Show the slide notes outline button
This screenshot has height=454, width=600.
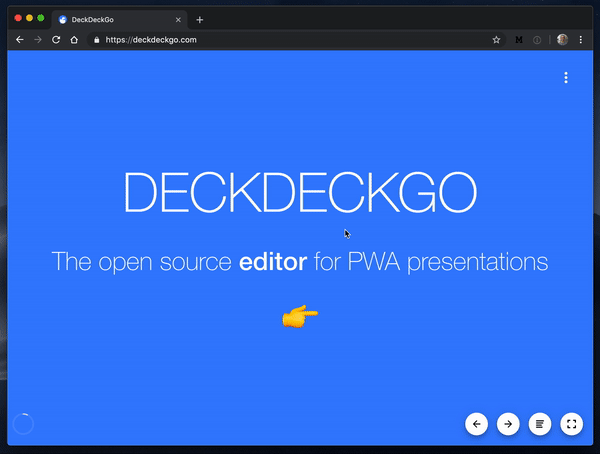tap(540, 424)
